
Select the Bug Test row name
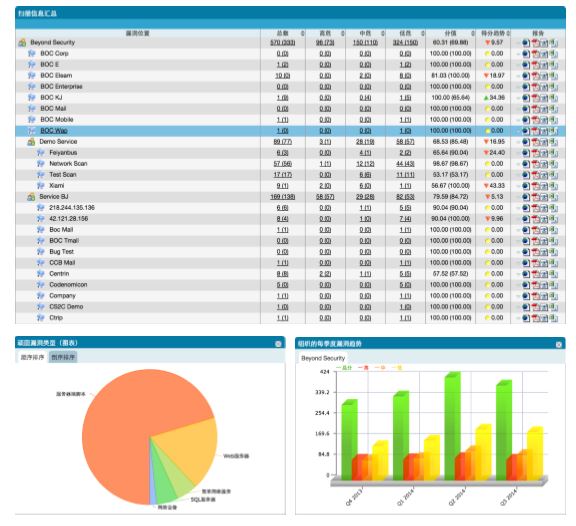(61, 252)
